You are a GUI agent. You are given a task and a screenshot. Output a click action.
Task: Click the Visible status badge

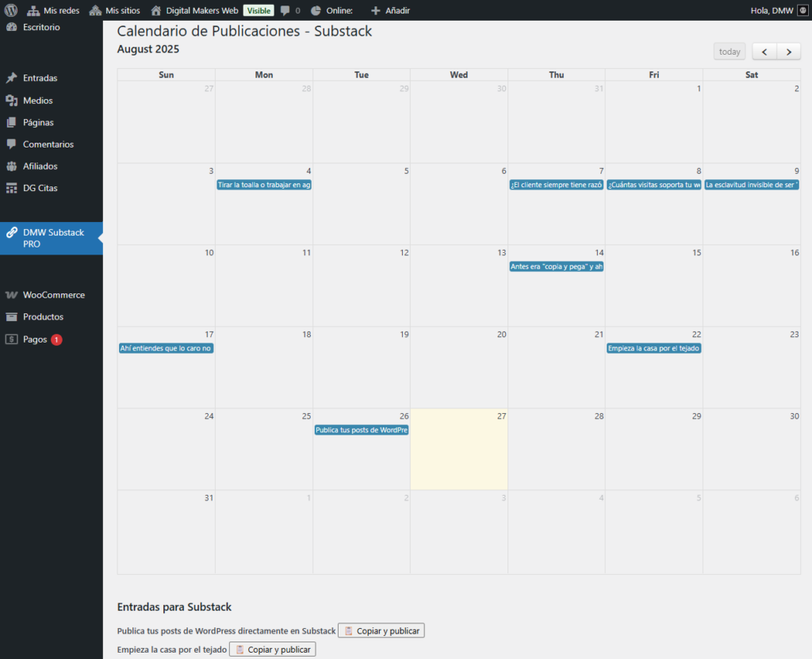(x=259, y=10)
